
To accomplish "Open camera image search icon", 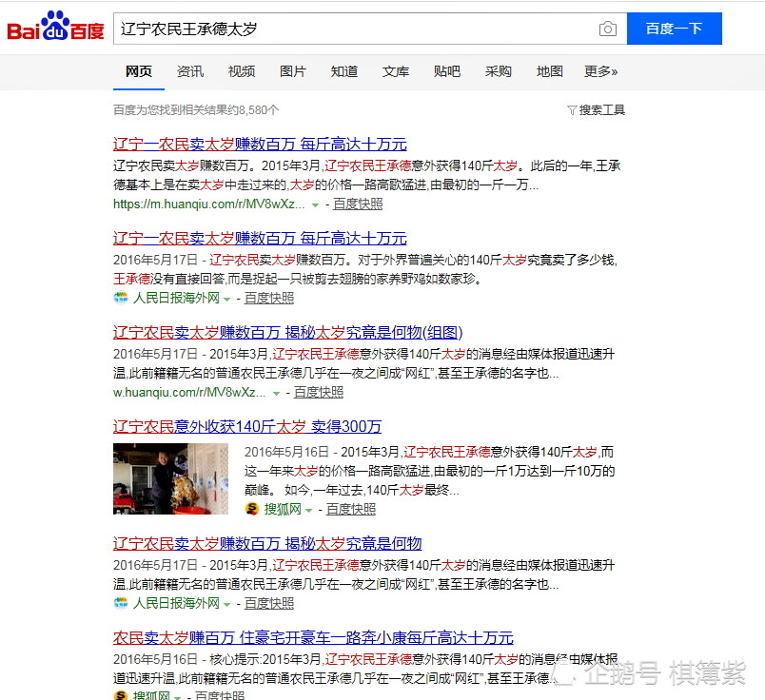I will point(607,29).
